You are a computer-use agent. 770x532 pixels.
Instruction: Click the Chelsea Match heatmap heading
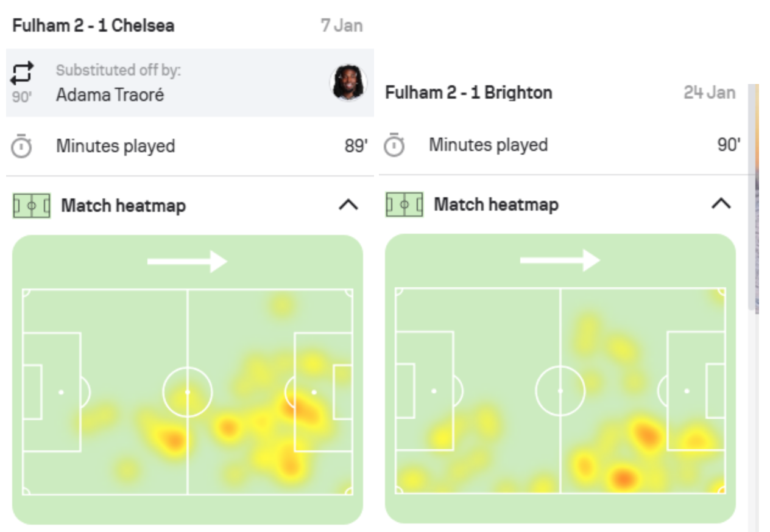[x=123, y=206]
